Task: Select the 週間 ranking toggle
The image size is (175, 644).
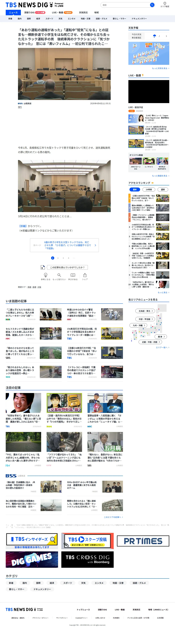Action: point(163,190)
